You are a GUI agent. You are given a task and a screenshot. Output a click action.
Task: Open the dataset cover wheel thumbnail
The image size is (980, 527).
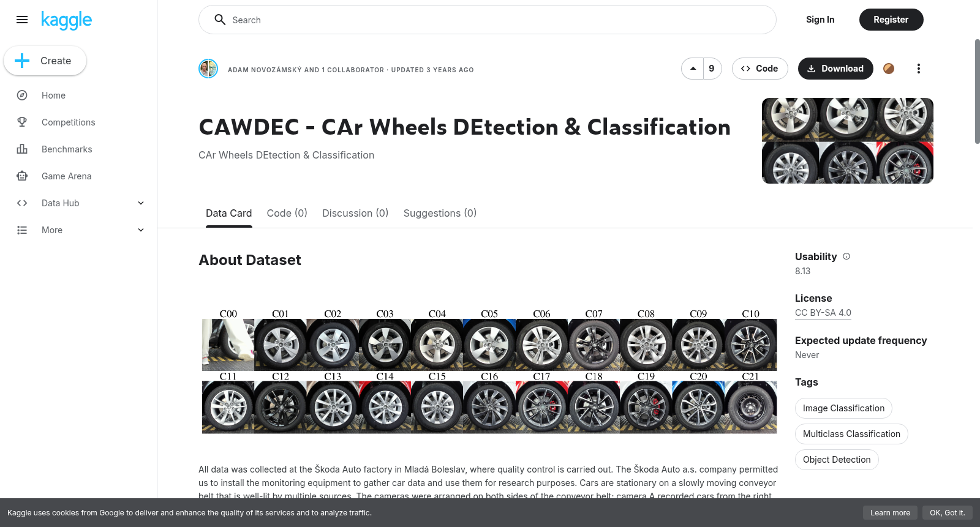coord(848,141)
